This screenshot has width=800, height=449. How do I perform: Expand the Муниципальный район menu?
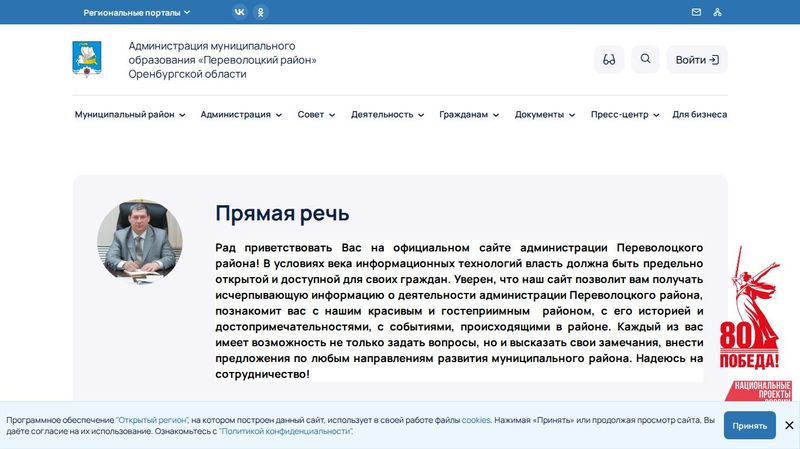[x=130, y=114]
